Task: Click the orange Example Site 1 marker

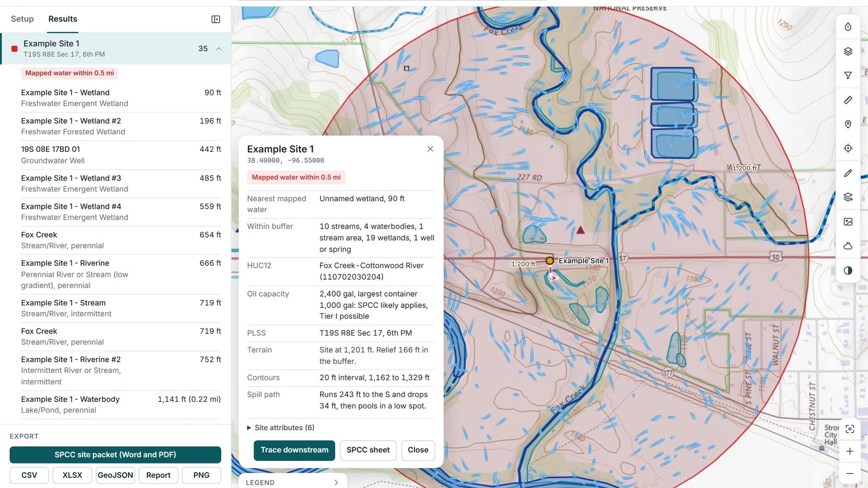Action: pos(550,261)
